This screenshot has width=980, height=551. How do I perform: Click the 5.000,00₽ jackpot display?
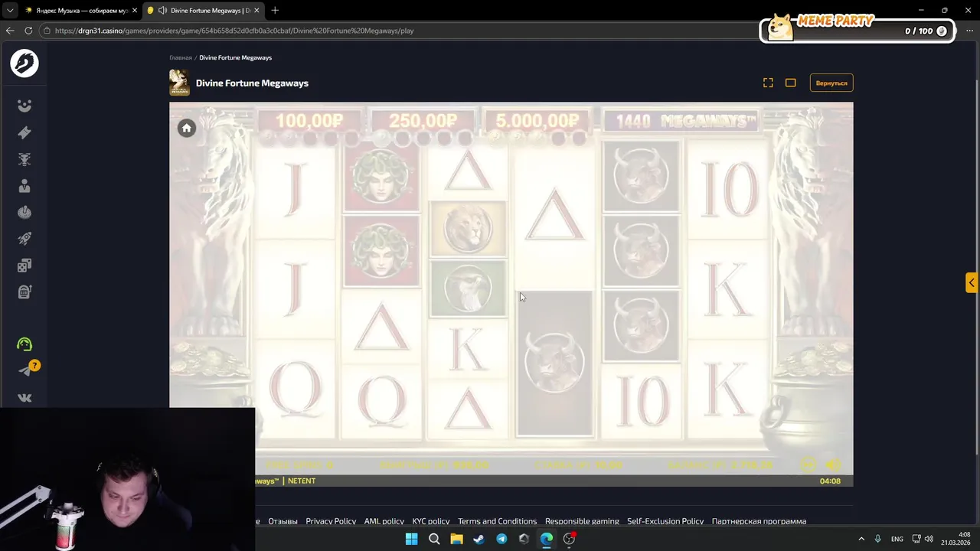(537, 121)
